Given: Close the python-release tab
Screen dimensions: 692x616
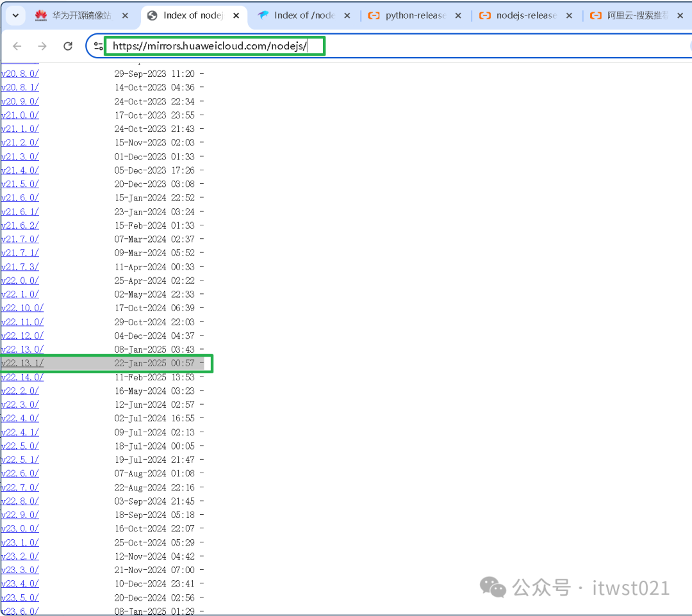Looking at the screenshot, I should click(x=458, y=15).
